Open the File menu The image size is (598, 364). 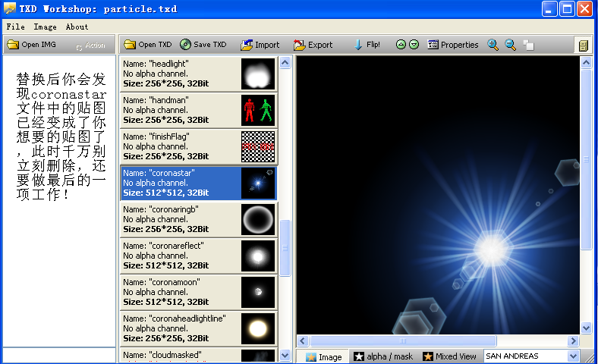tap(15, 27)
